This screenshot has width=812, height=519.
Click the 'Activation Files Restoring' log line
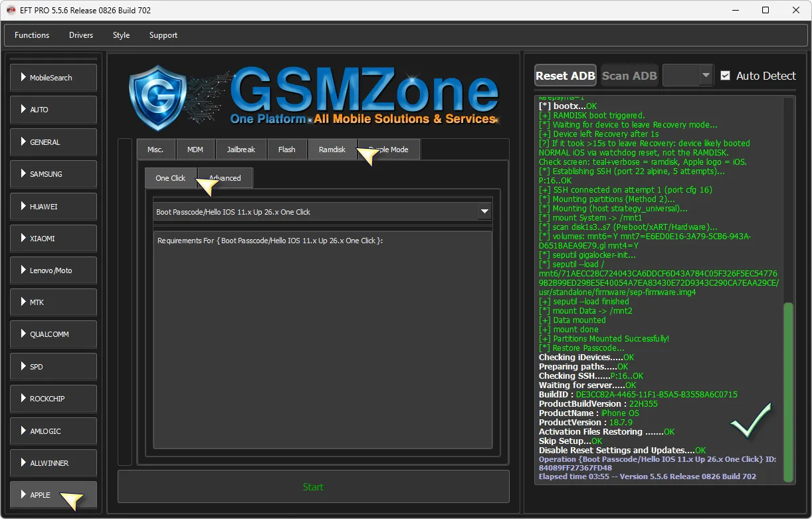coord(607,432)
